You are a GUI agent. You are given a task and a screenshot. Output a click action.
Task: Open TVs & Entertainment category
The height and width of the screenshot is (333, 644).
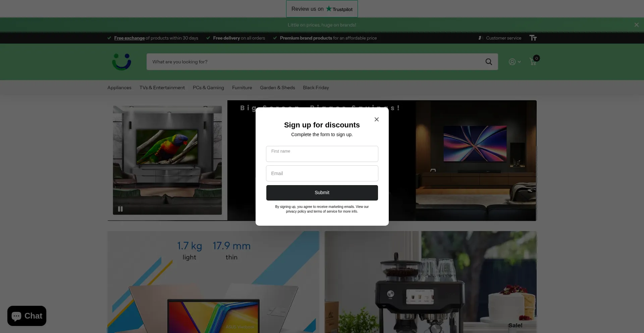tap(162, 88)
